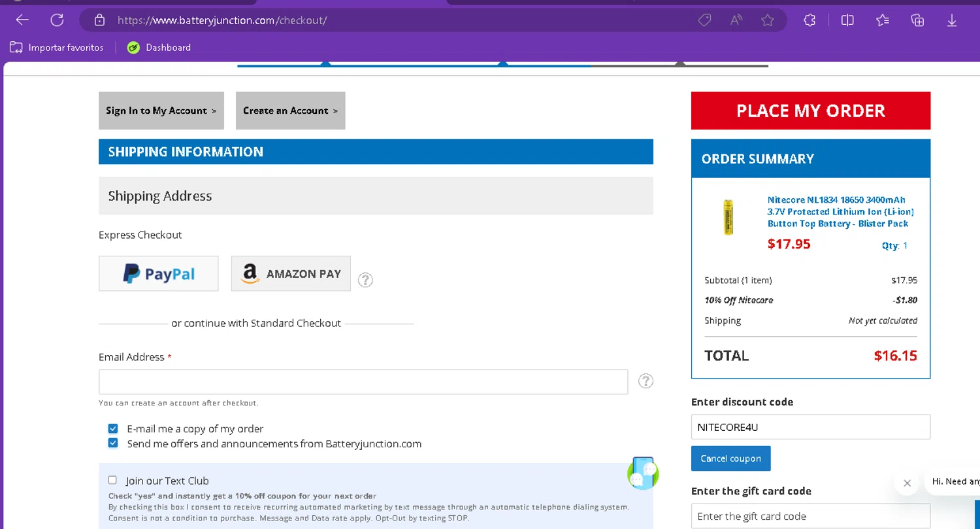Open the Importar favoritos bookmark folder
The width and height of the screenshot is (980, 529).
[x=56, y=48]
